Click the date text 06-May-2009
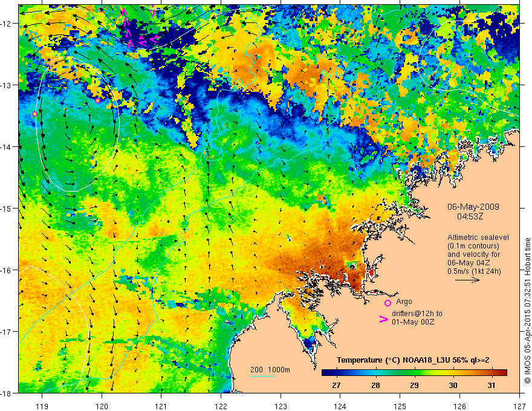Image resolution: width=532 pixels, height=411 pixels. [473, 207]
